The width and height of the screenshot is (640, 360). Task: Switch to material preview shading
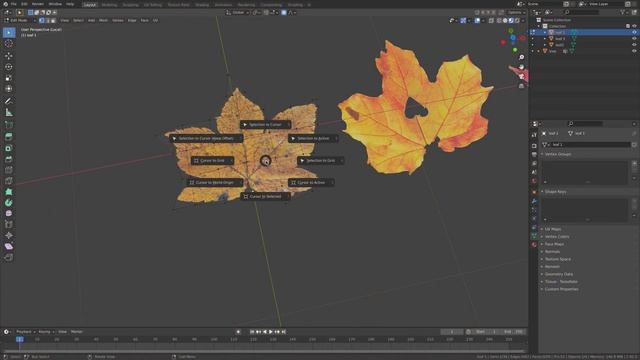point(511,20)
